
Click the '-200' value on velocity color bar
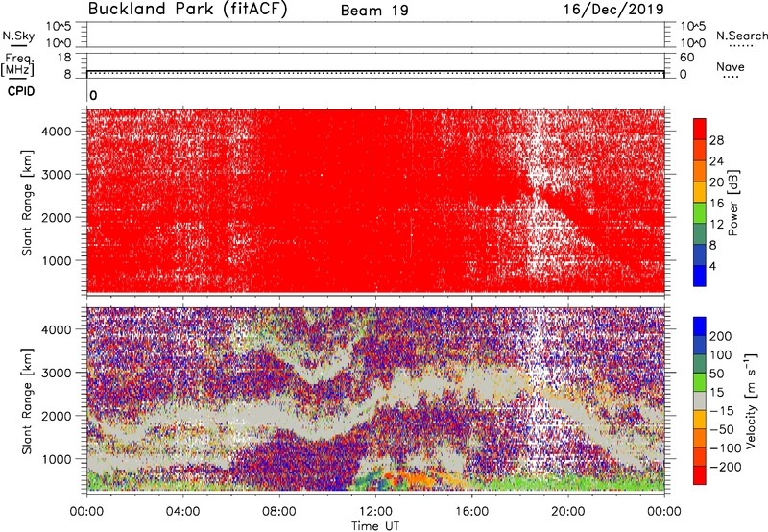pos(726,468)
